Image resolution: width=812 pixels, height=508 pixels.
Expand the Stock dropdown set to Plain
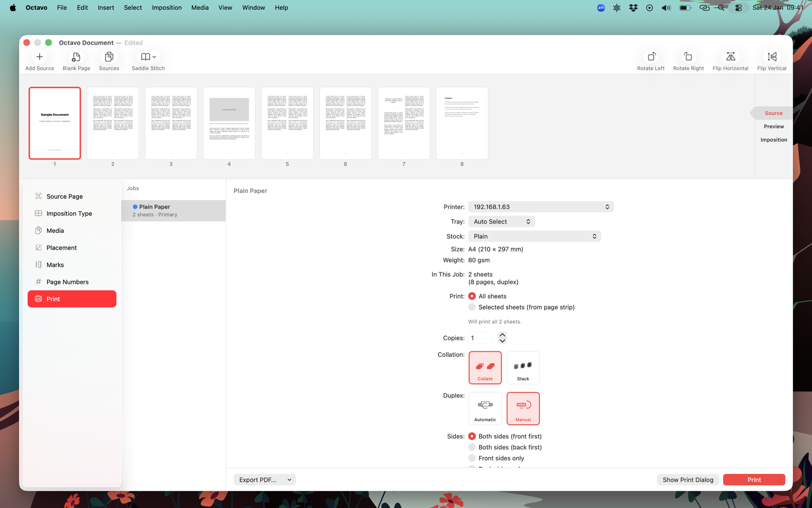coord(534,236)
